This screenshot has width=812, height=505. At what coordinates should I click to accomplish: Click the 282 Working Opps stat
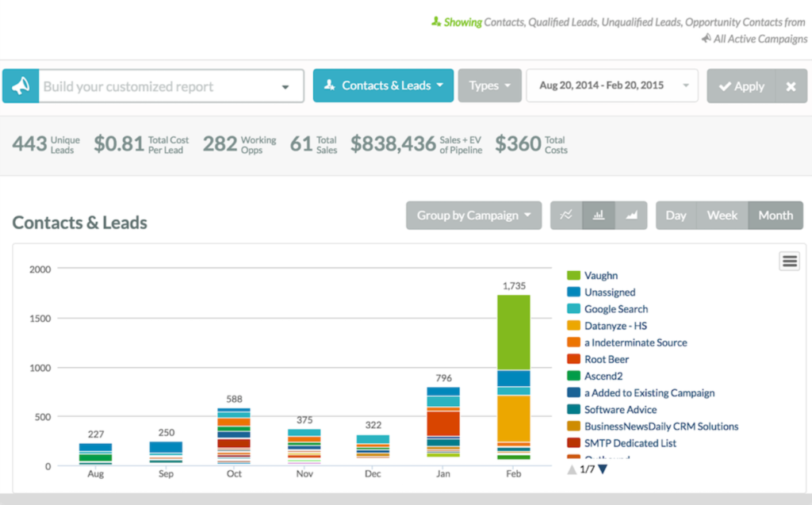click(239, 144)
